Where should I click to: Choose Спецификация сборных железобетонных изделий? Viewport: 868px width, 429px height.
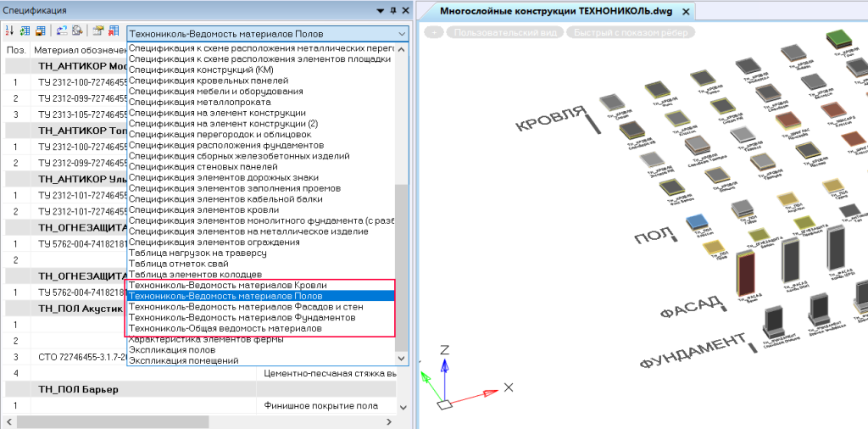(x=261, y=155)
